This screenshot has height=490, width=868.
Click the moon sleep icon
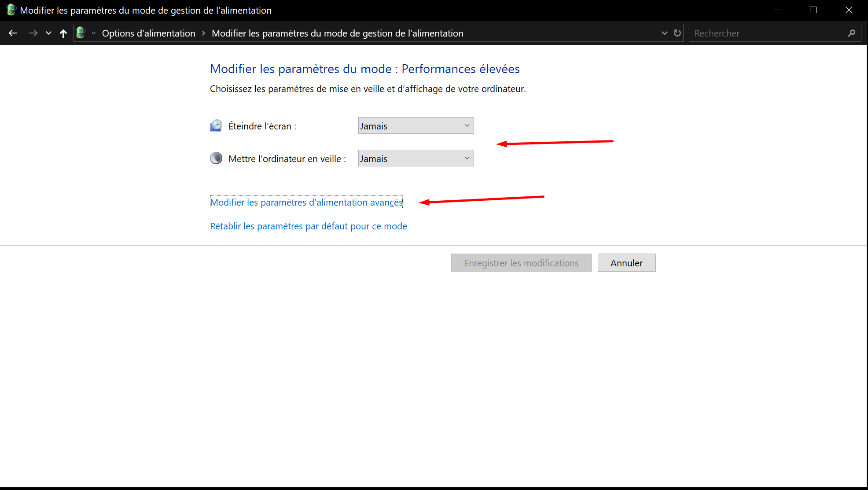coord(216,158)
